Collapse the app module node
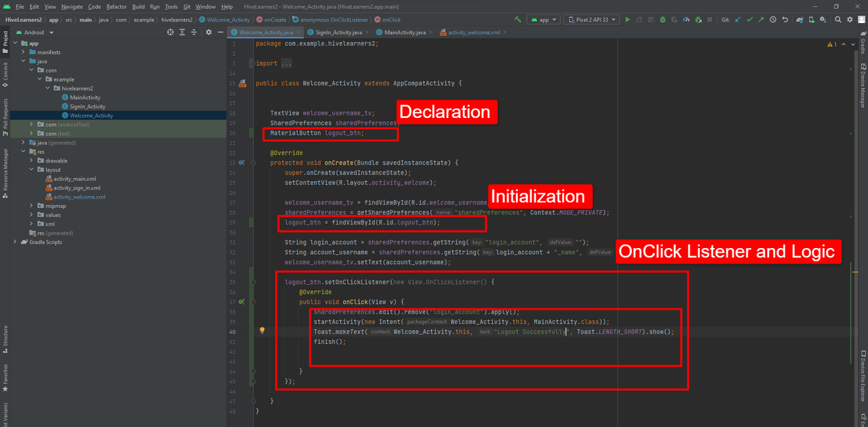 click(15, 43)
